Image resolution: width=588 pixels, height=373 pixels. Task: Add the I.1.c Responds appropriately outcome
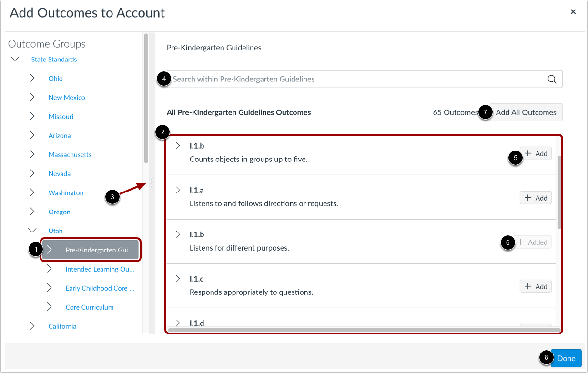(x=536, y=286)
